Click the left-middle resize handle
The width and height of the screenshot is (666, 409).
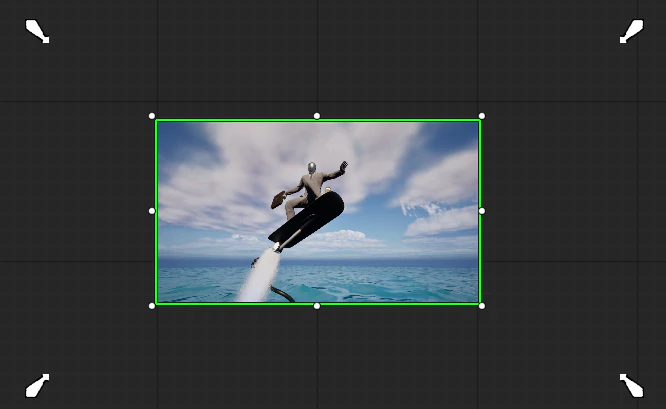pos(152,211)
